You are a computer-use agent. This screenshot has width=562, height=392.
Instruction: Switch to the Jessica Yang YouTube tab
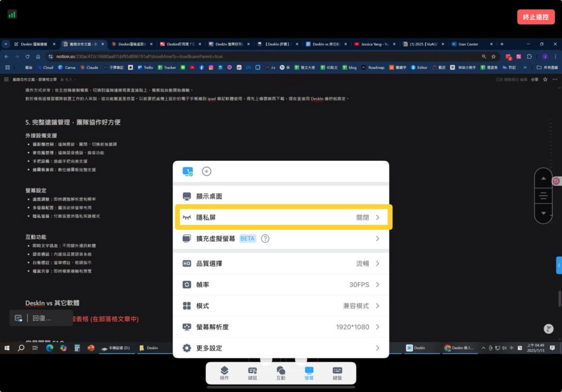click(x=375, y=44)
